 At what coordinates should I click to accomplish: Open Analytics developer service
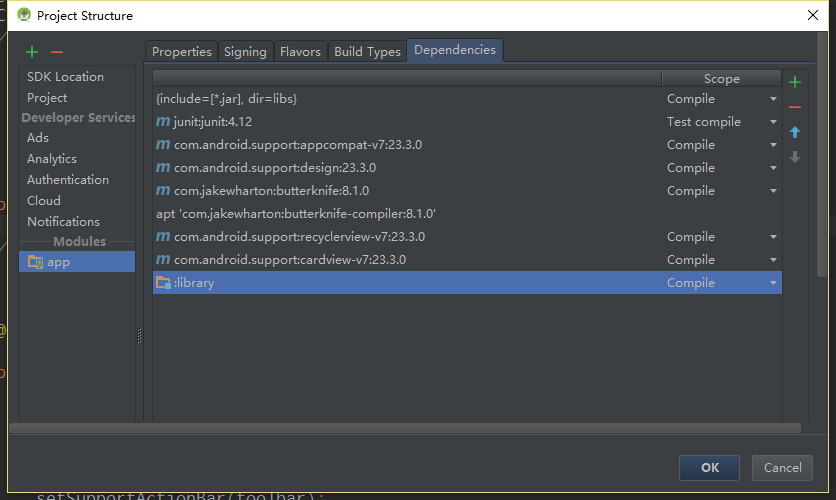click(x=52, y=159)
